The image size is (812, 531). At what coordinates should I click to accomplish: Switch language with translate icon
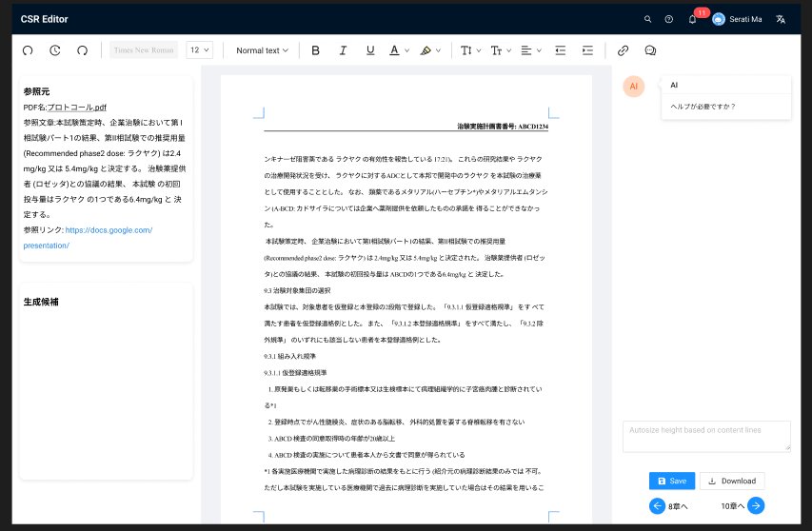tap(781, 19)
